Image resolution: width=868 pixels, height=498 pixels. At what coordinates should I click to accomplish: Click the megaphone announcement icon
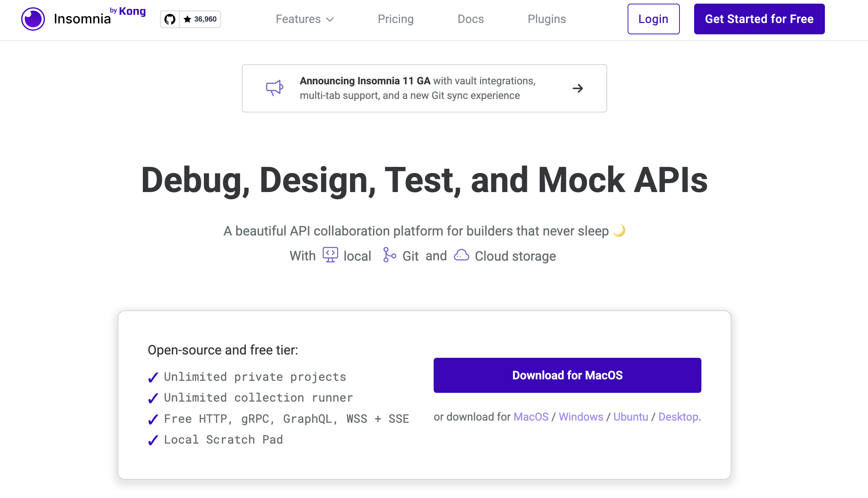[x=274, y=88]
